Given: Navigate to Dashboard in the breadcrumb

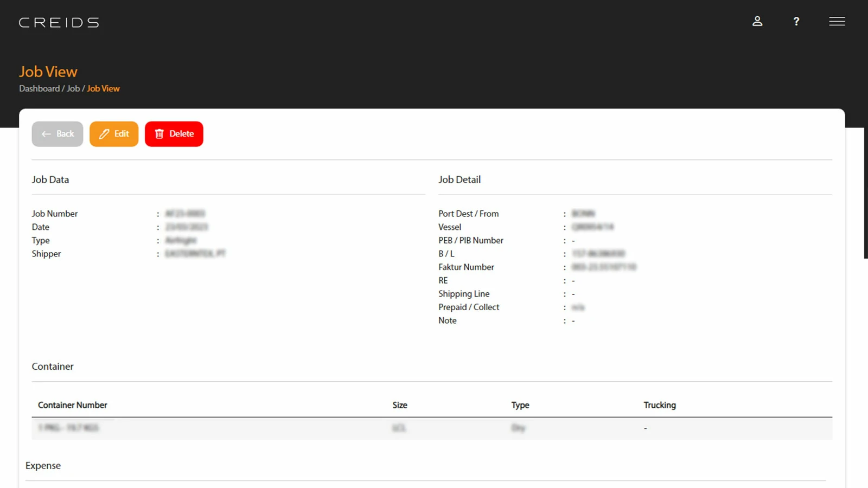Looking at the screenshot, I should tap(39, 88).
